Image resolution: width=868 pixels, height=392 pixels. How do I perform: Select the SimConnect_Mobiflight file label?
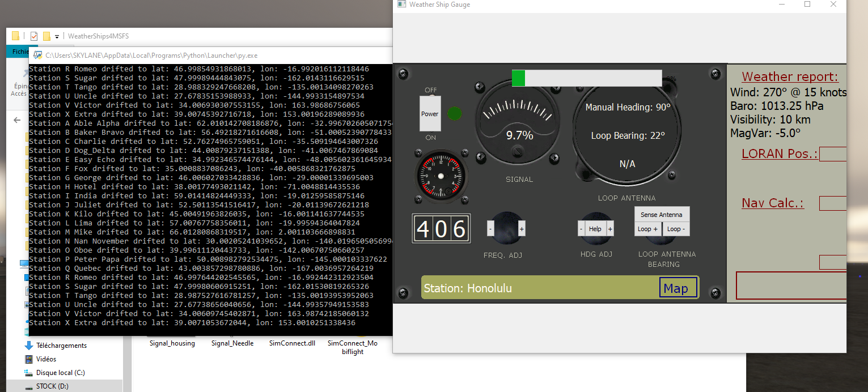click(353, 347)
